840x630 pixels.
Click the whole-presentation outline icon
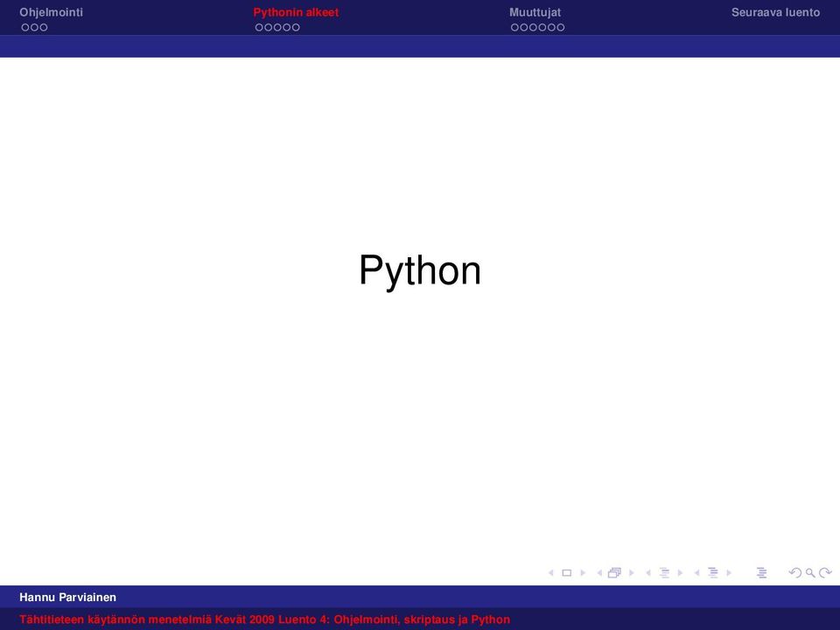[x=762, y=573]
